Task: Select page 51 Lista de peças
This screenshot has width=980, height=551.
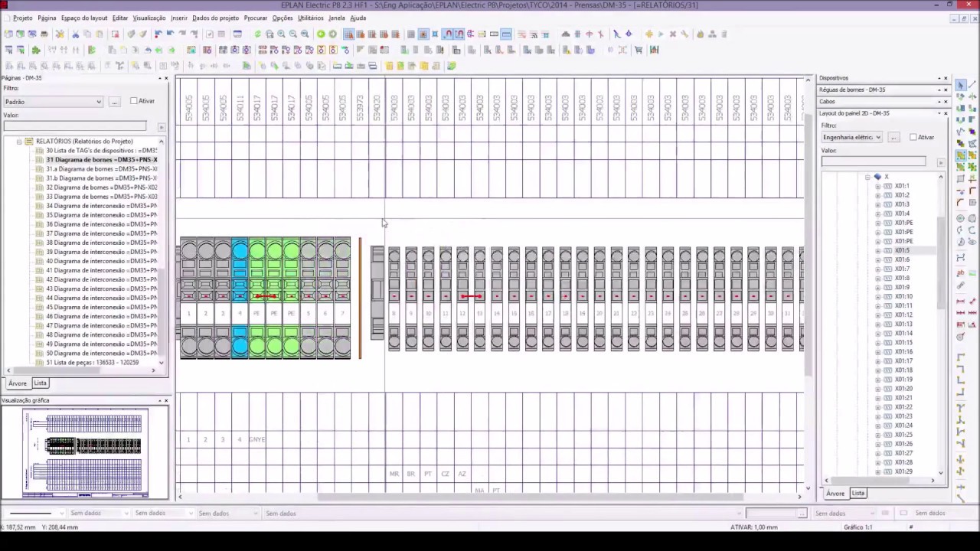Action: 93,363
